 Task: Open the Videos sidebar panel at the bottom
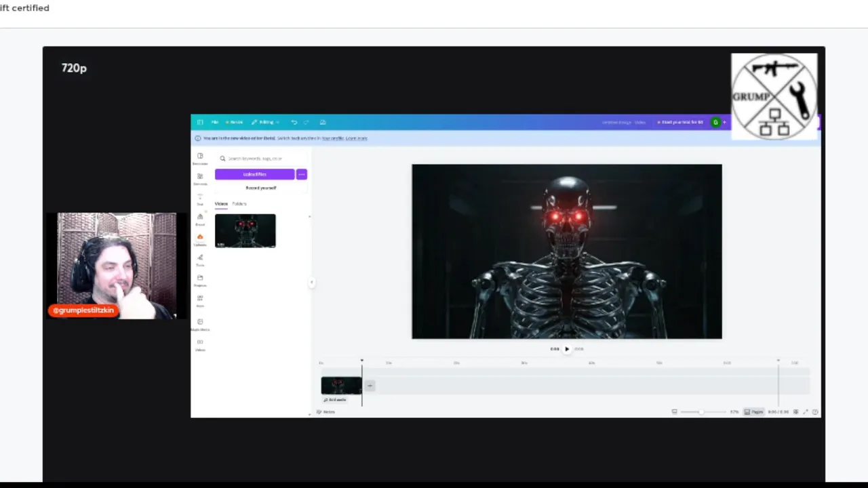click(200, 345)
